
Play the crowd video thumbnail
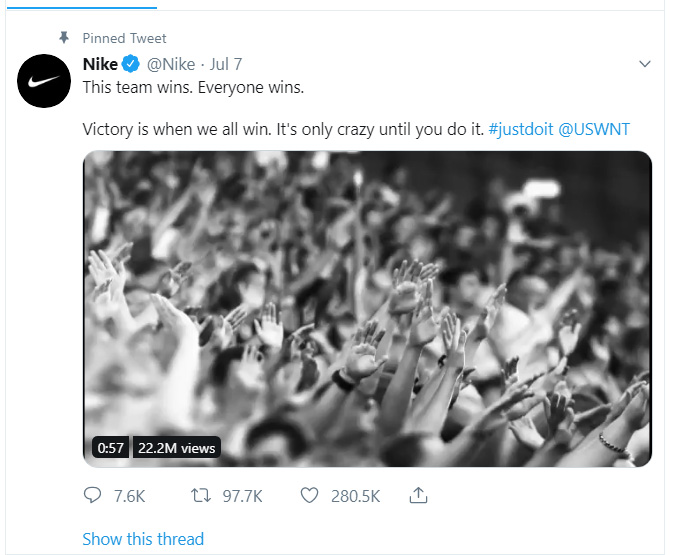(x=367, y=300)
